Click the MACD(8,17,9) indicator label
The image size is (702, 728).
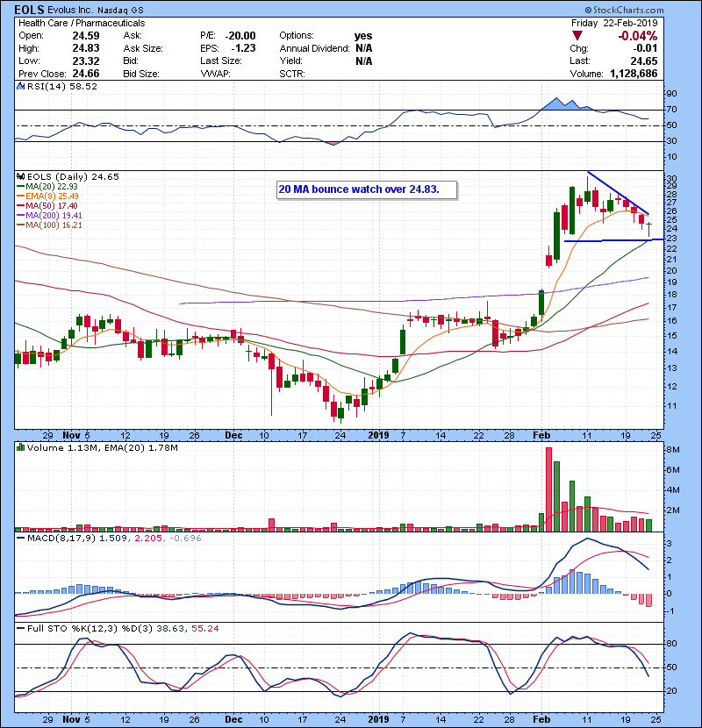(x=61, y=539)
